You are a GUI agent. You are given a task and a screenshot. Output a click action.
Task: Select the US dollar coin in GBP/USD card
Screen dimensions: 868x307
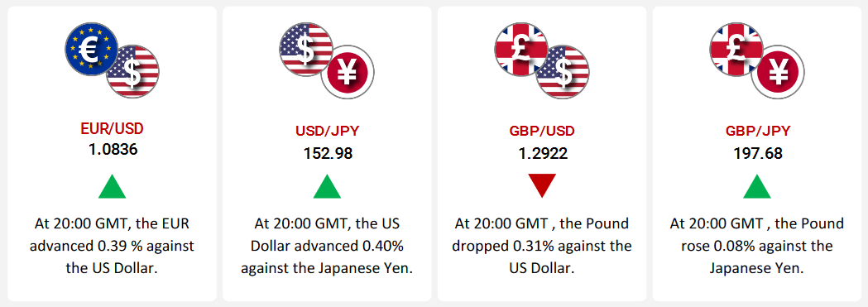[563, 71]
